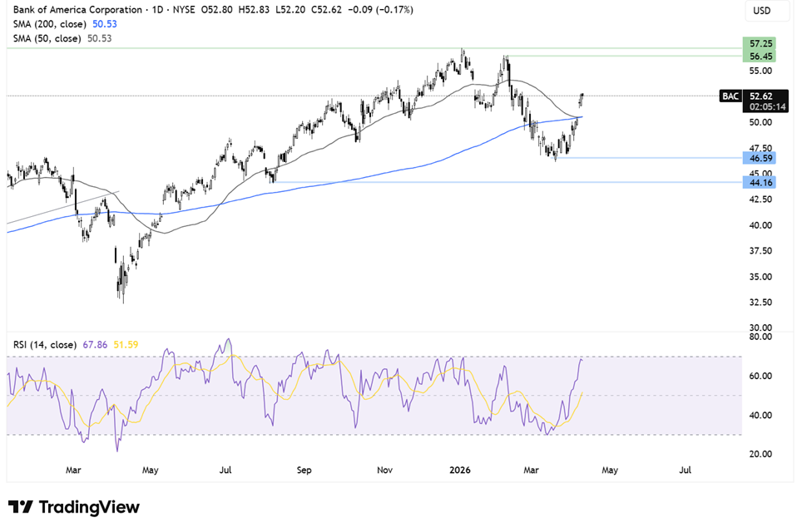Screen dimensions: 802x532
Task: Select the RSI (14, close) indicator legend
Action: pos(42,344)
